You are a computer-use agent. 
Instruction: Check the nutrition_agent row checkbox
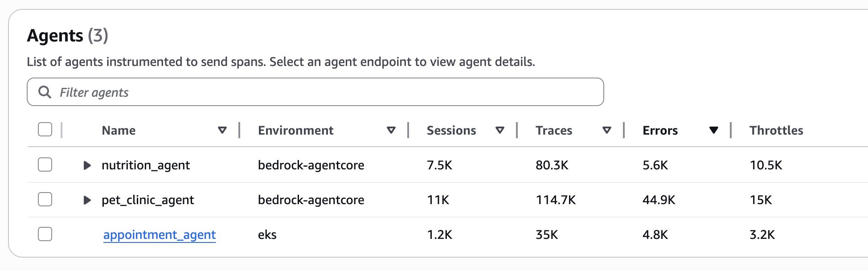pos(45,164)
